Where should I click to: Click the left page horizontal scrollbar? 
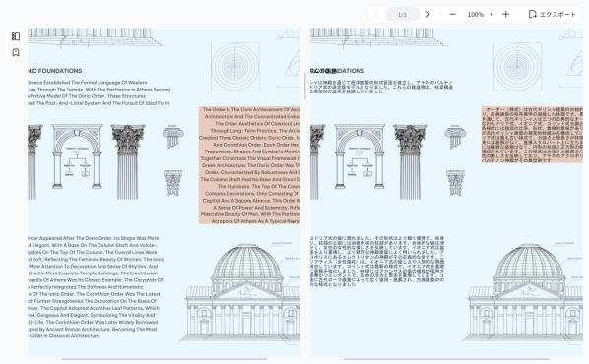pos(164,359)
